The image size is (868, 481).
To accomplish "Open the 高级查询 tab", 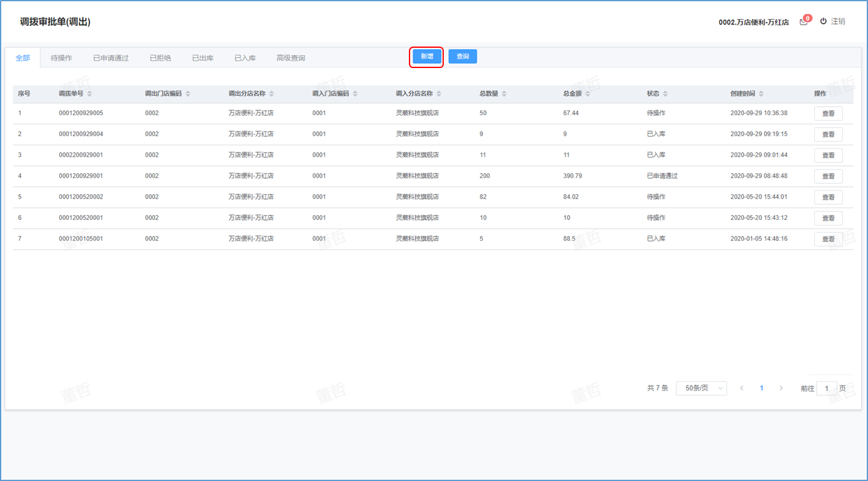I will 290,58.
